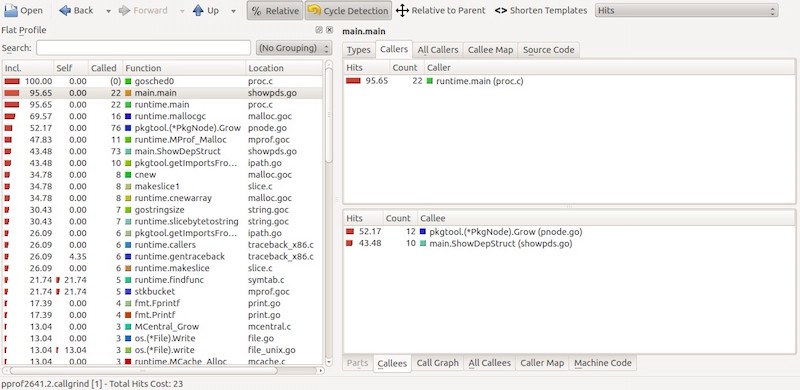The image size is (800, 390).
Task: Detach the Flat Profile panel
Action: (x=319, y=30)
